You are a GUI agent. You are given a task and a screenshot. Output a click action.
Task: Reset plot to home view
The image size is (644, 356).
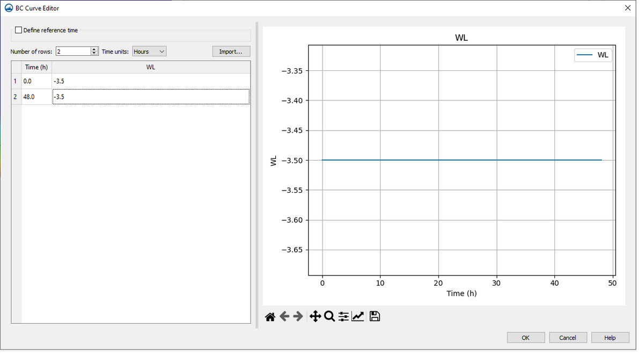tap(270, 316)
